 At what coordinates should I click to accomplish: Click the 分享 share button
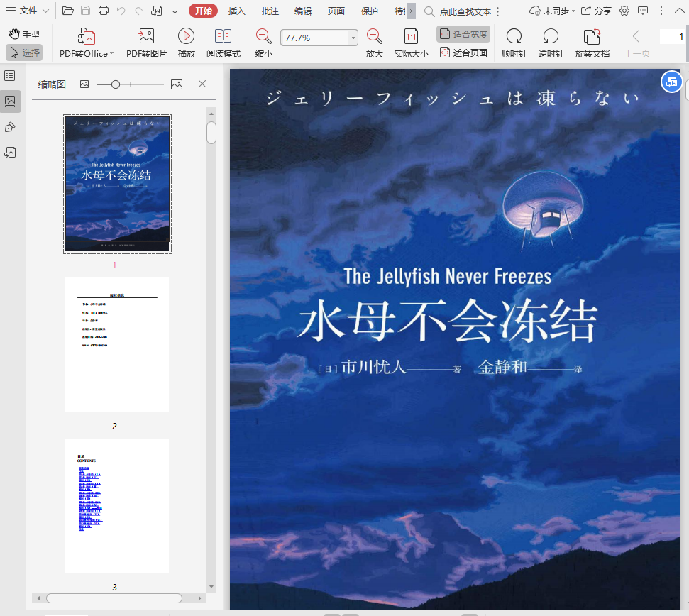point(596,11)
